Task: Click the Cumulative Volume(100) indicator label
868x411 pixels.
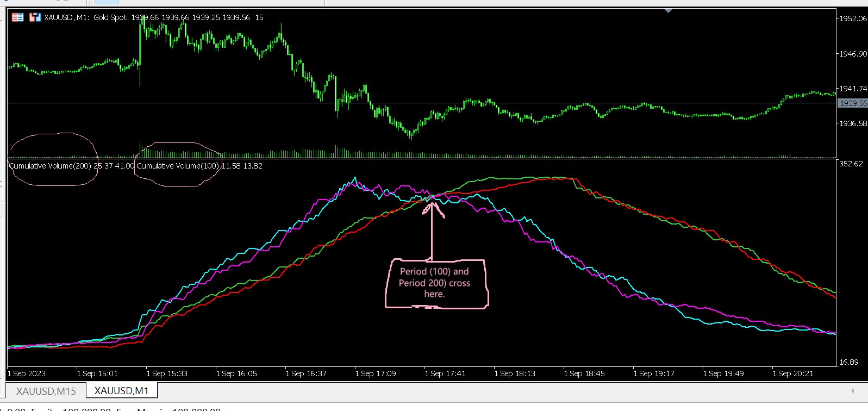Action: 178,166
